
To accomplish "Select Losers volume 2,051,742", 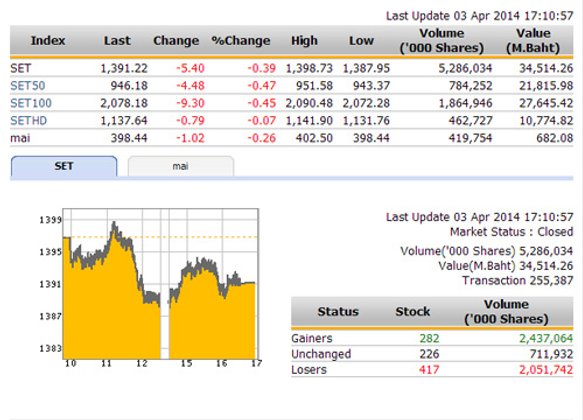I will pos(546,370).
